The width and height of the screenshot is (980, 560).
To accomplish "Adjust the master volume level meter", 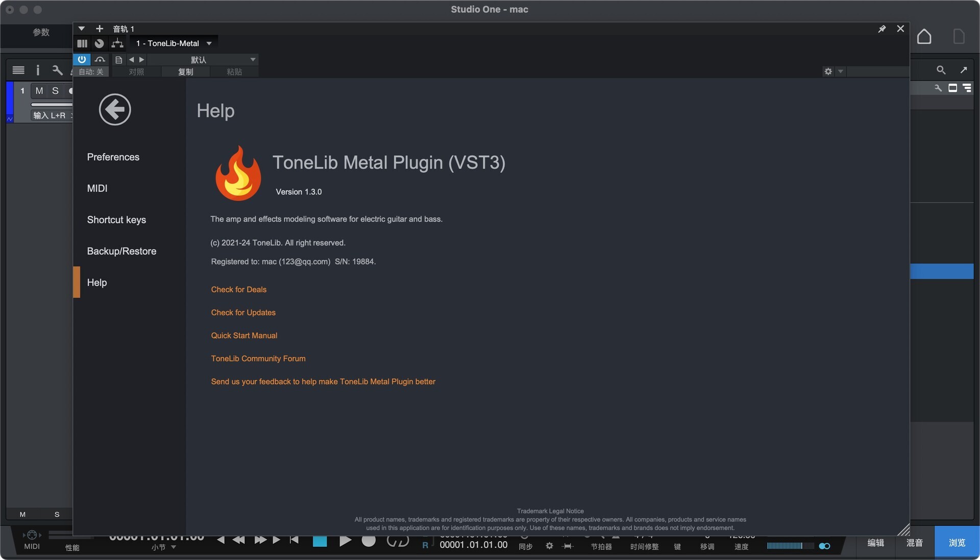I will point(790,546).
